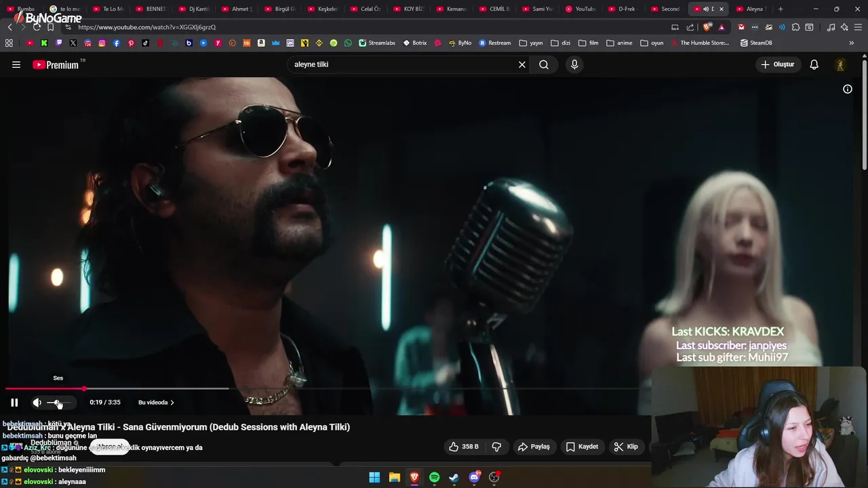Open Steam from the taskbar
The height and width of the screenshot is (488, 868).
454,477
